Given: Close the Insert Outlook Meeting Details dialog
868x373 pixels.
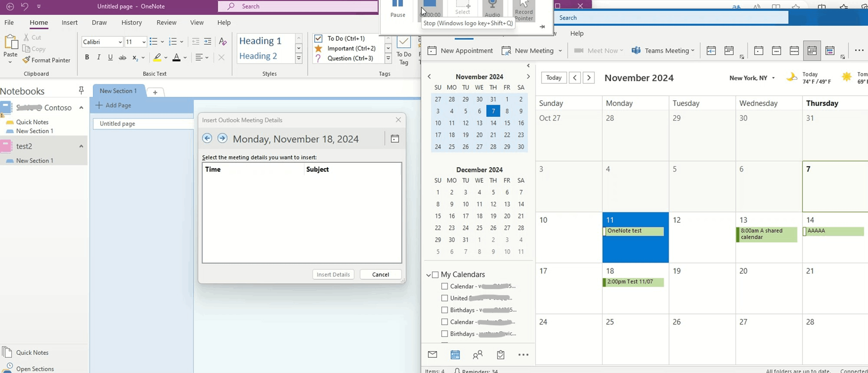Looking at the screenshot, I should [x=398, y=120].
